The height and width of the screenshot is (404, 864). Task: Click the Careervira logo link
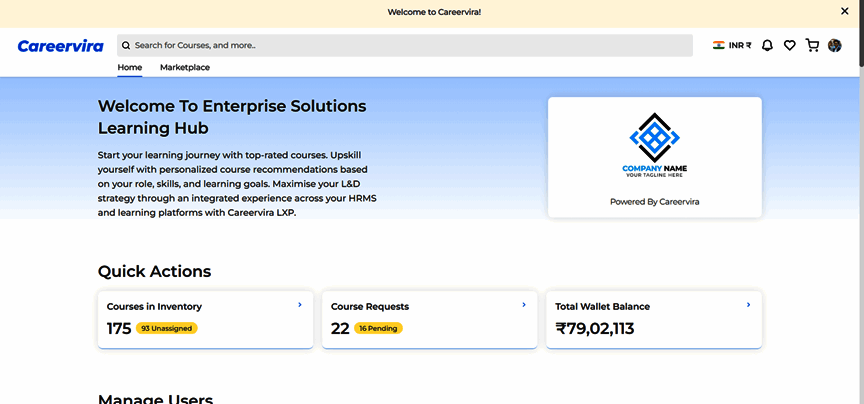62,45
